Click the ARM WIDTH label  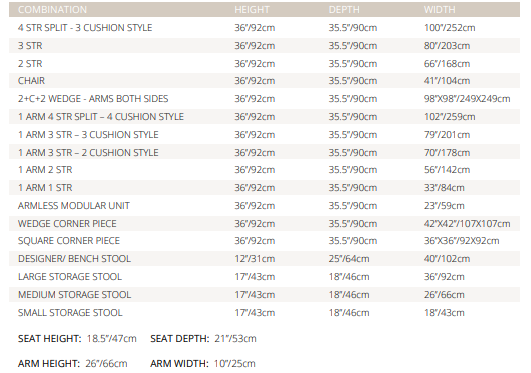[x=179, y=364]
